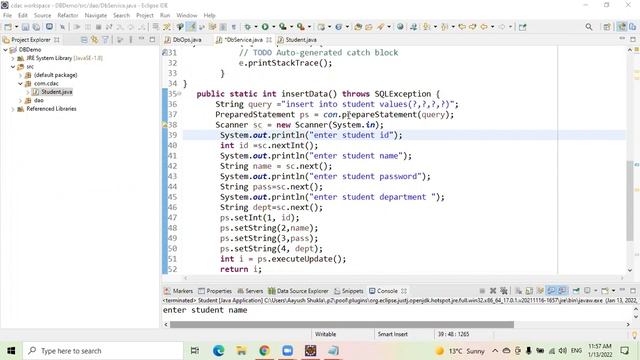Click Collapse All icon in Project Explorer
Screen dimensions: 640x360
click(x=84, y=40)
